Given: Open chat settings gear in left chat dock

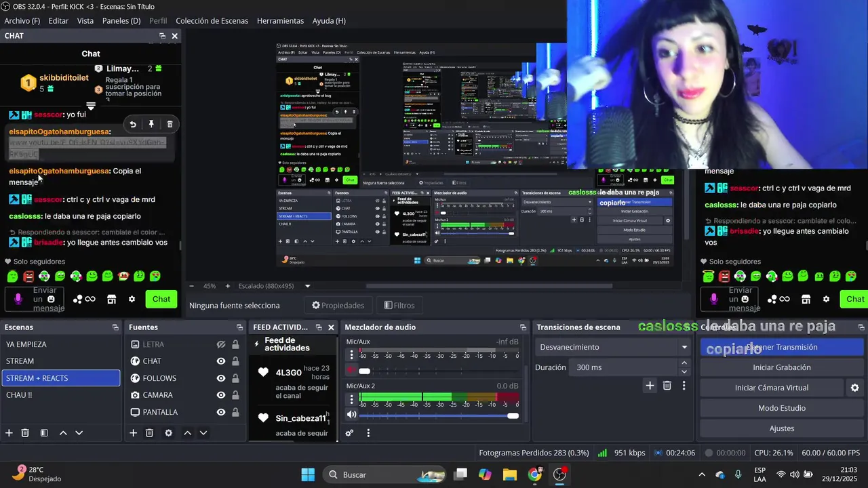Looking at the screenshot, I should pyautogui.click(x=132, y=299).
